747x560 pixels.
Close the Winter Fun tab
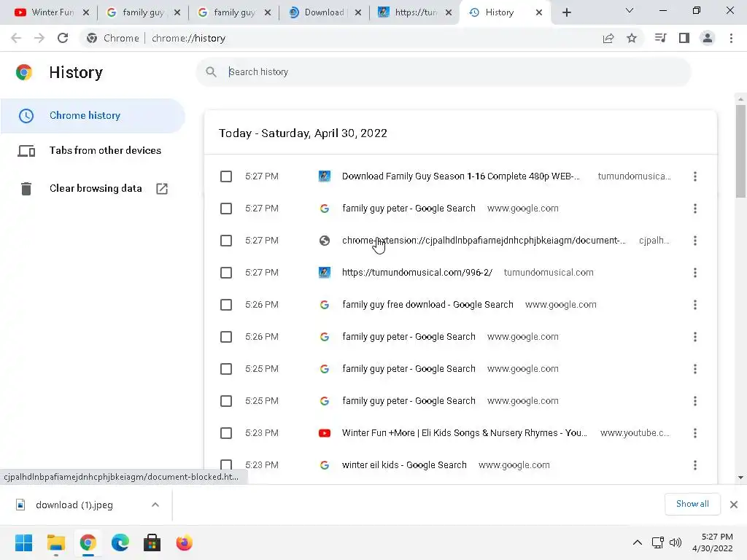(x=86, y=12)
